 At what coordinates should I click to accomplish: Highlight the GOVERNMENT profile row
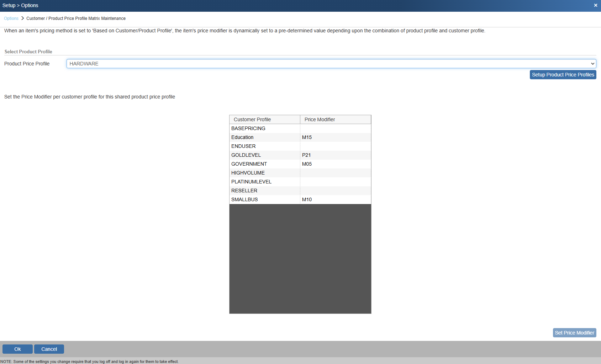point(249,164)
